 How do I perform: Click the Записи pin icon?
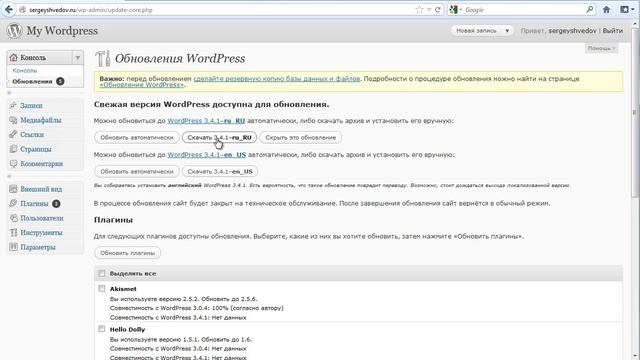pyautogui.click(x=13, y=105)
